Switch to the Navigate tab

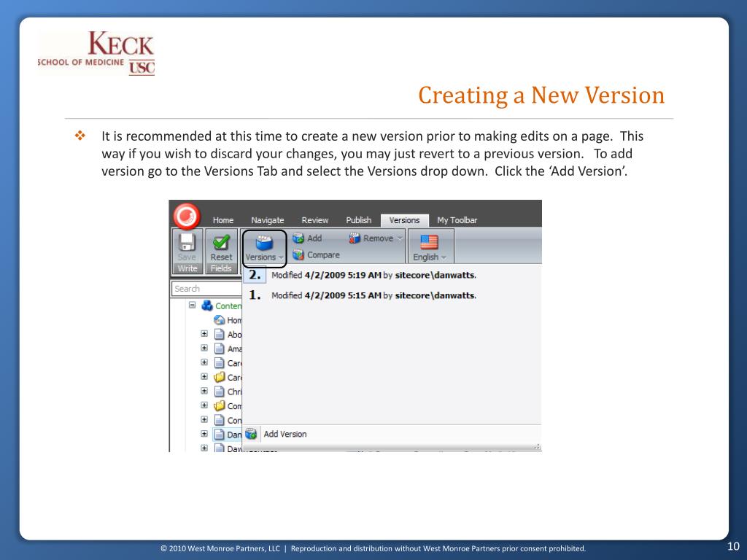click(267, 220)
